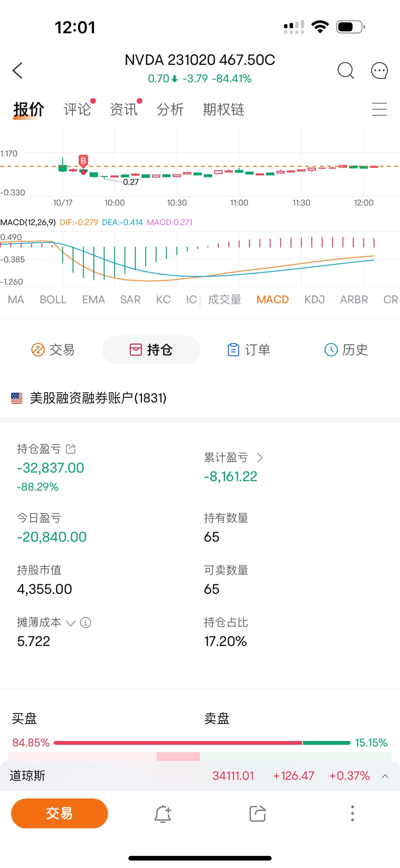Choose the KDJ indicator

(x=314, y=299)
